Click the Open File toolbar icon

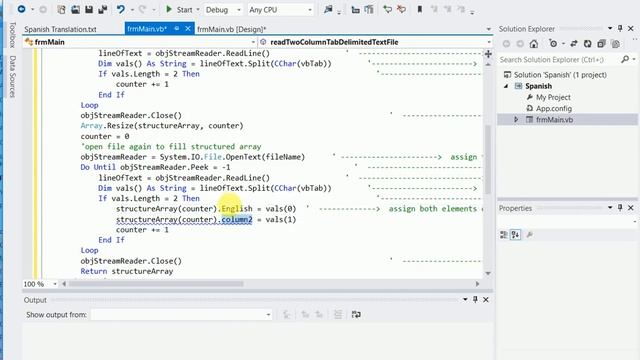pos(76,9)
